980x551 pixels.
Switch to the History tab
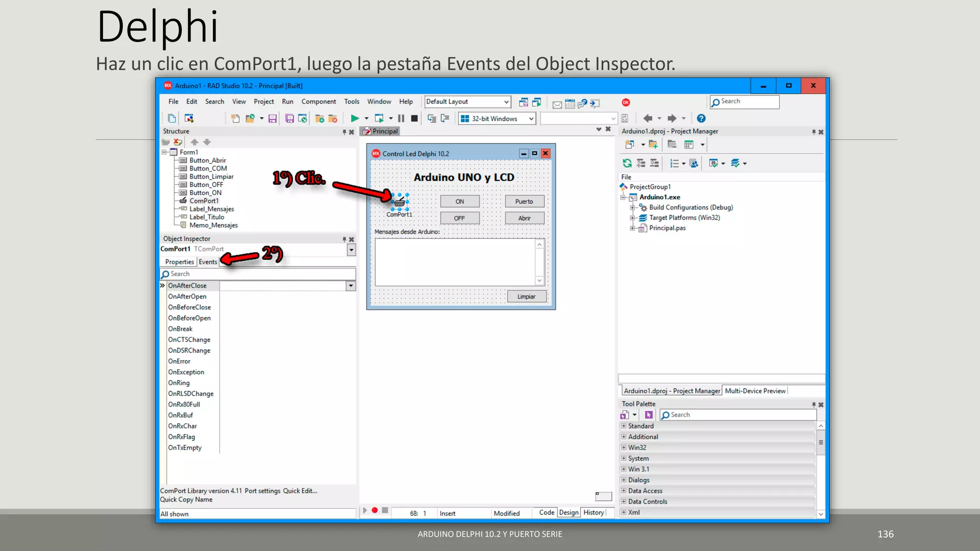(x=593, y=512)
